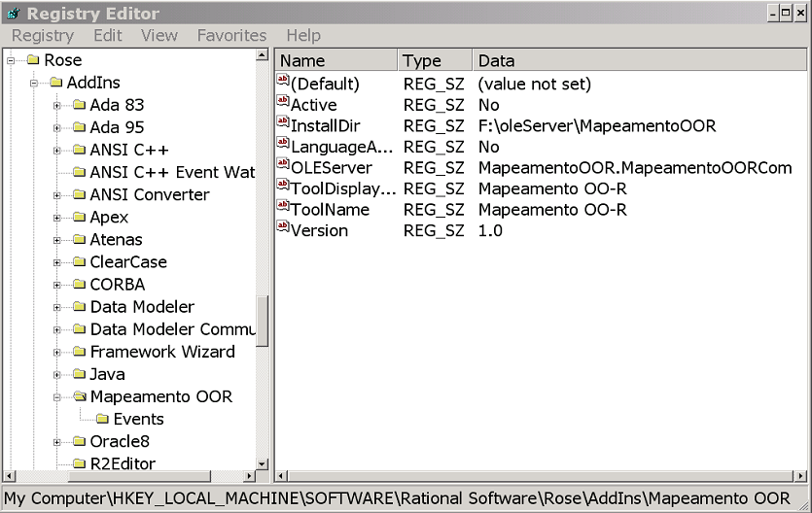The width and height of the screenshot is (812, 513).
Task: Collapse the Mapeamento OOR node
Action: click(57, 397)
